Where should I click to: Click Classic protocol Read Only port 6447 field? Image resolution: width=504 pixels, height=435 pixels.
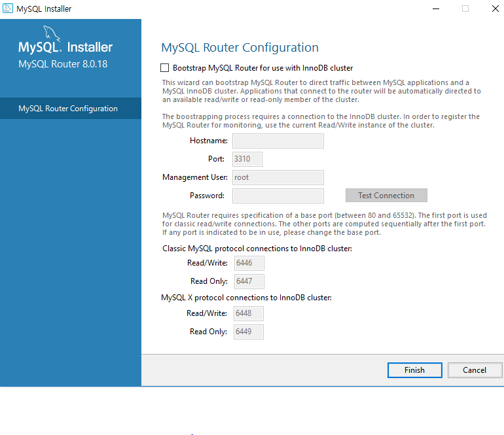click(x=249, y=281)
